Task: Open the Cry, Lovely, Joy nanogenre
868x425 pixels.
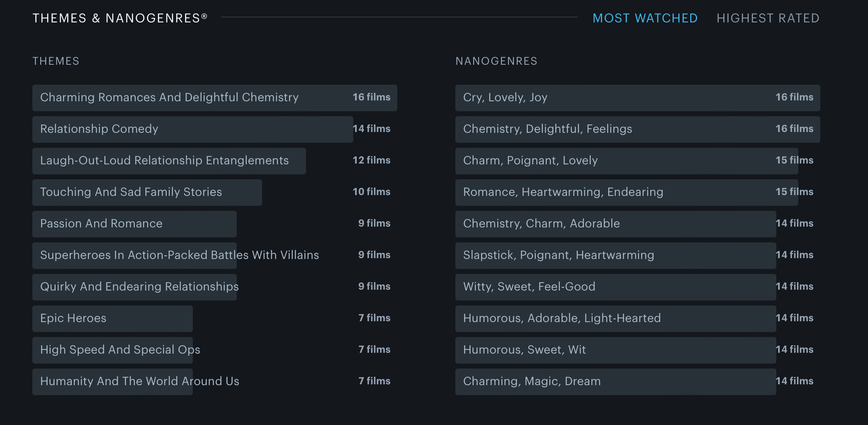Action: [505, 98]
